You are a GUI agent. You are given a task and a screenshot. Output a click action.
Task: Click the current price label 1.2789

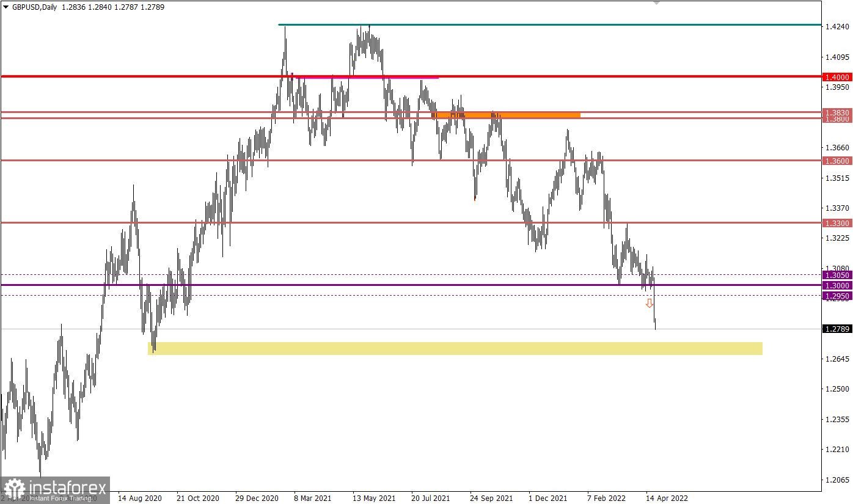pyautogui.click(x=837, y=329)
